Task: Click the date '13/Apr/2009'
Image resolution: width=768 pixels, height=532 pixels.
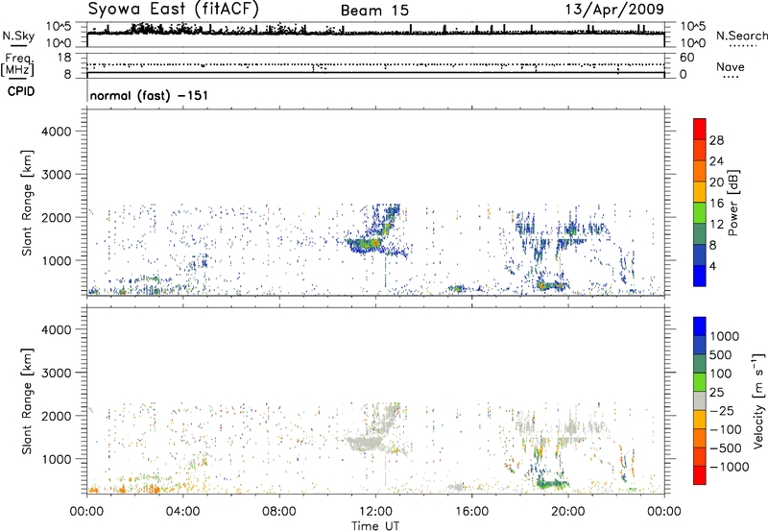Action: (x=614, y=10)
